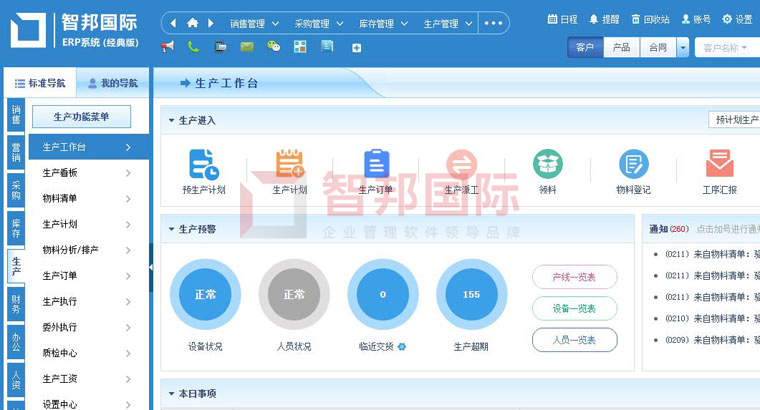
Task: Click 生产超期 155 circle
Action: click(x=471, y=294)
